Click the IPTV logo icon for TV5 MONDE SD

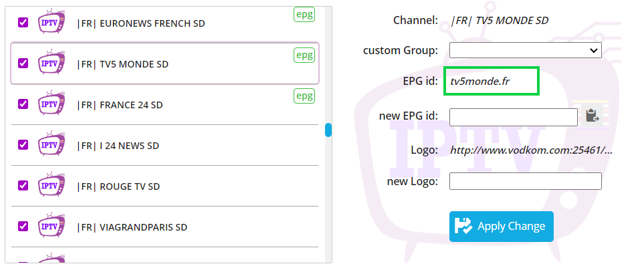click(x=51, y=62)
